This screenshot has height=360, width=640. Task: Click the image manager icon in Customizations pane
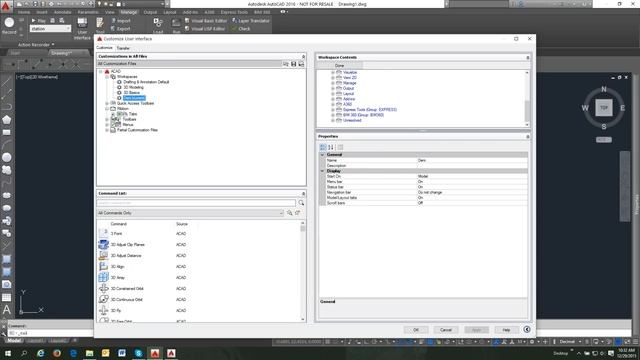pyautogui.click(x=301, y=64)
